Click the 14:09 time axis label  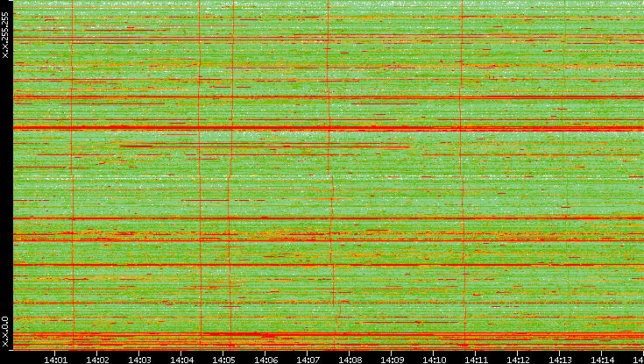[392, 360]
